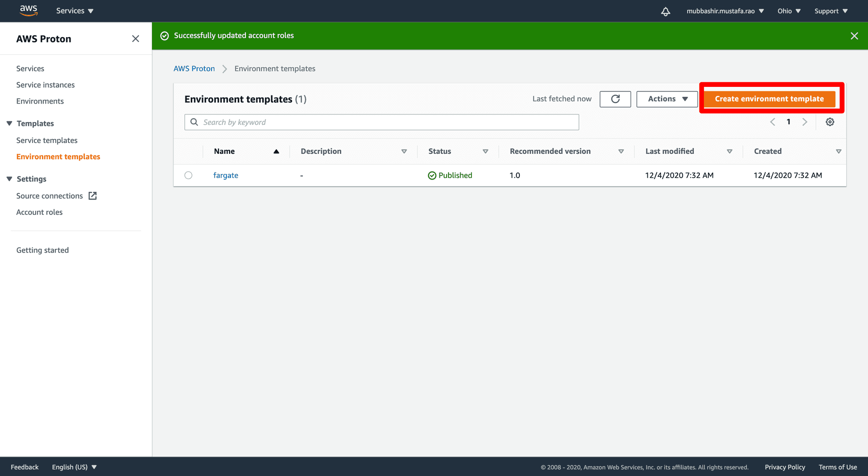Sort by Name ascending arrow
This screenshot has width=868, height=476.
[x=276, y=152]
